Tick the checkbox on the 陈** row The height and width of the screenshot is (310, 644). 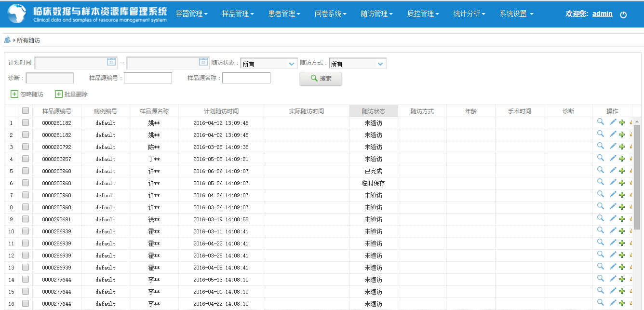click(x=26, y=147)
